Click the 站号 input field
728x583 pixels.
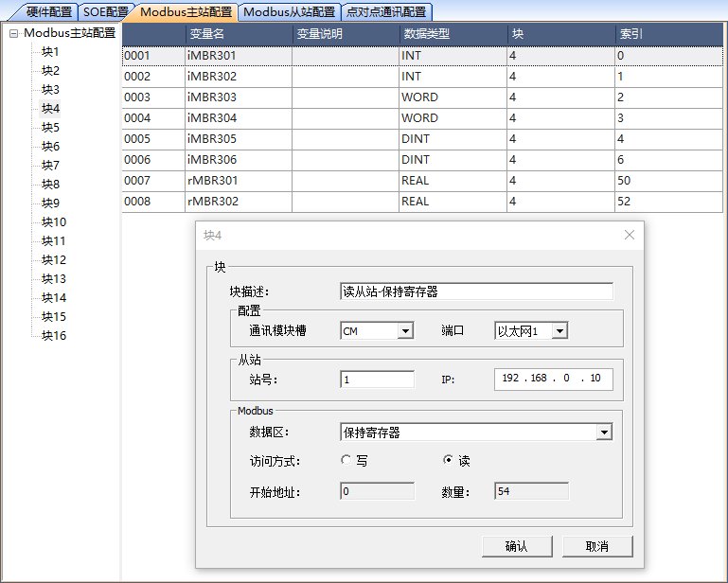point(377,380)
